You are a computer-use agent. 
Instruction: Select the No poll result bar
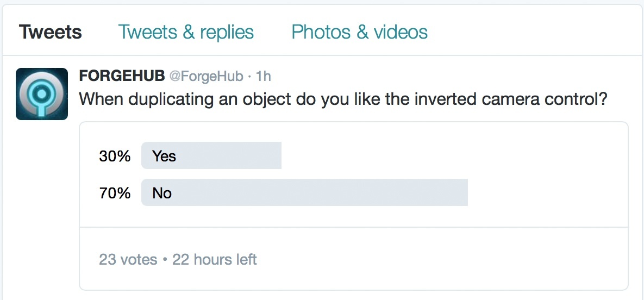[x=304, y=192]
